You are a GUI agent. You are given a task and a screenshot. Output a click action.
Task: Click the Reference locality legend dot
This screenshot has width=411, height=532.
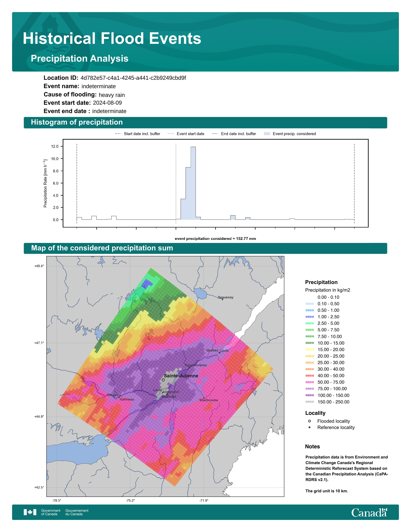(309, 427)
